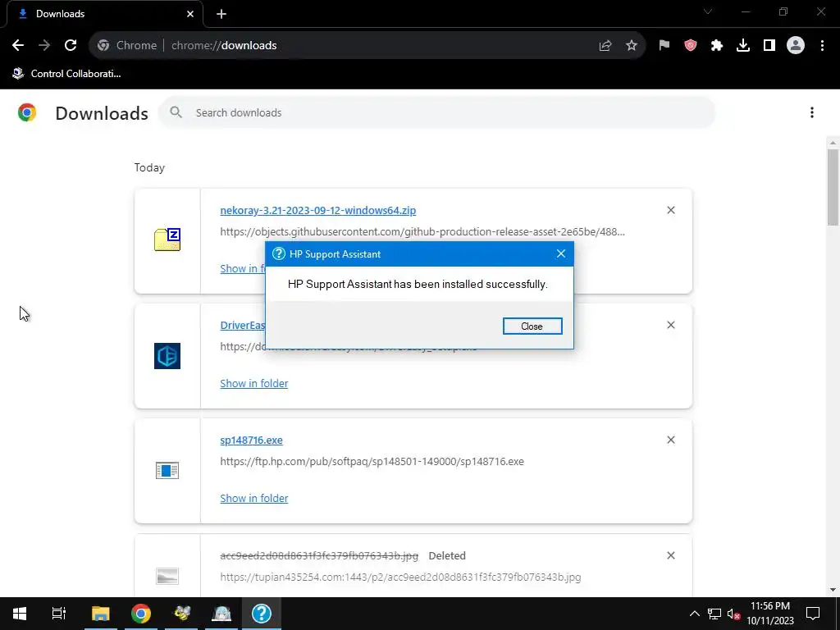Screen dimensions: 840x630
Task: Show DriverEasy download in folder
Action: [x=254, y=384]
